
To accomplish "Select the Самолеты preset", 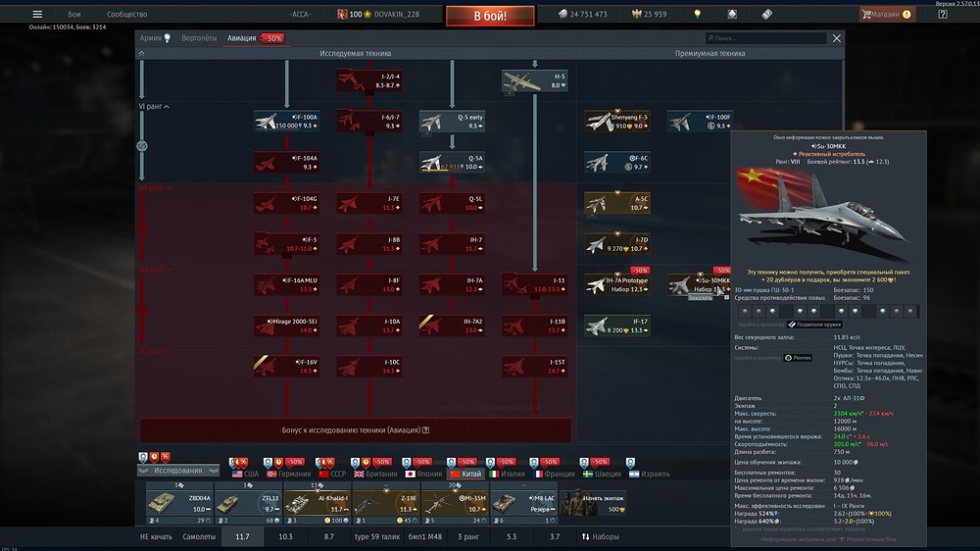I will click(199, 536).
